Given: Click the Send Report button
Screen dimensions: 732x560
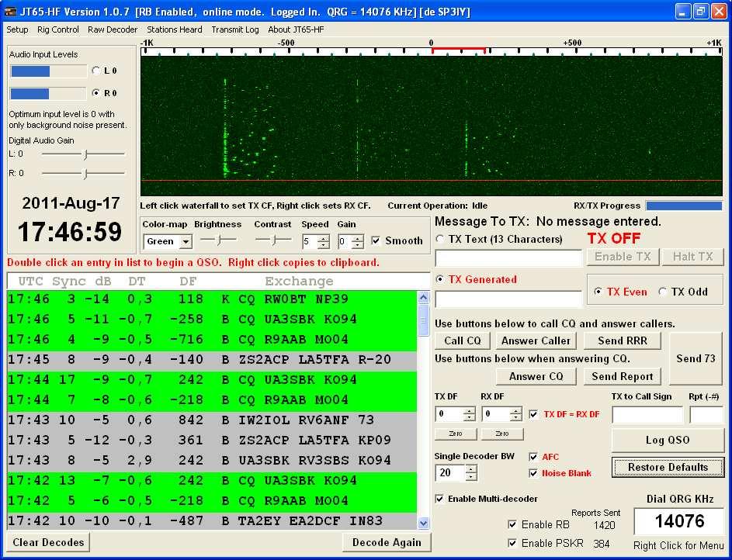Looking at the screenshot, I should click(623, 376).
